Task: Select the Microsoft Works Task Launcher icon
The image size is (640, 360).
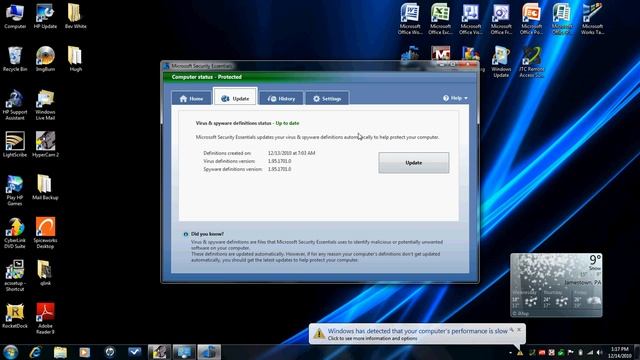Action: pyautogui.click(x=592, y=19)
